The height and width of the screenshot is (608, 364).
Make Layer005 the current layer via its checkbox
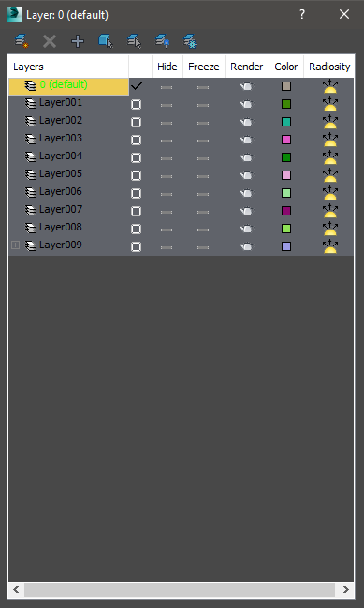pyautogui.click(x=137, y=175)
